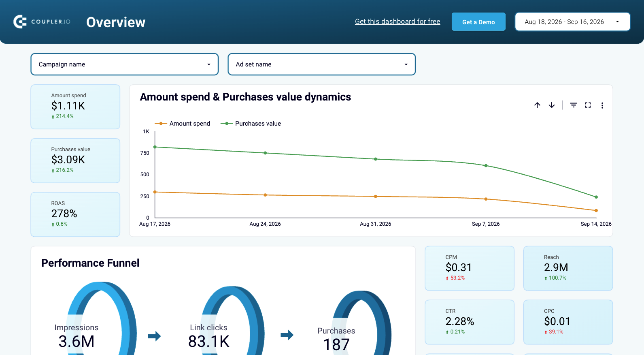Click the Purchases value data point at Sep 7

point(486,166)
